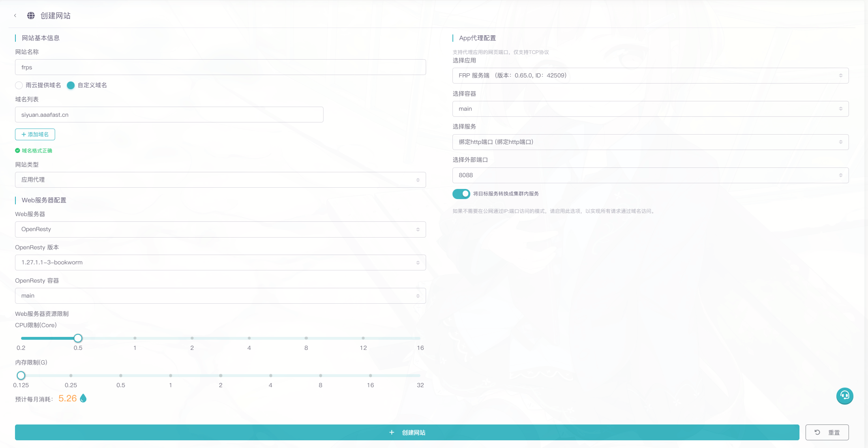Set CPU limit slider to 2 cores

click(x=192, y=338)
